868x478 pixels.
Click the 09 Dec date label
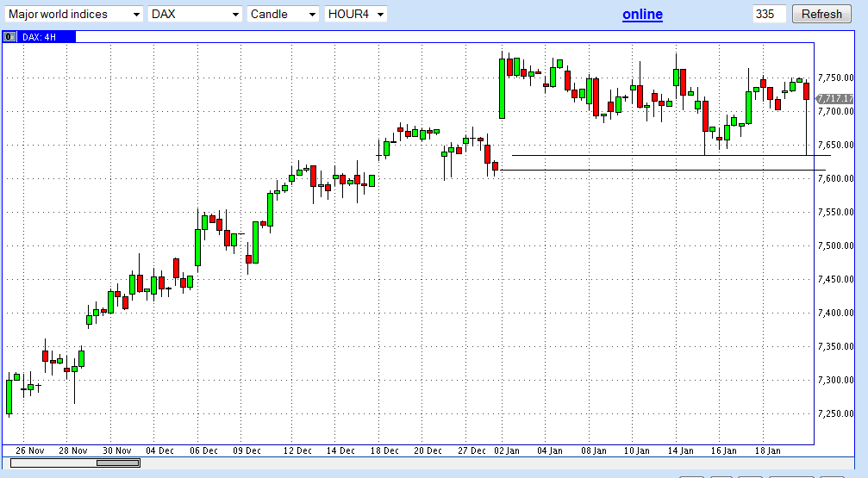click(x=247, y=450)
